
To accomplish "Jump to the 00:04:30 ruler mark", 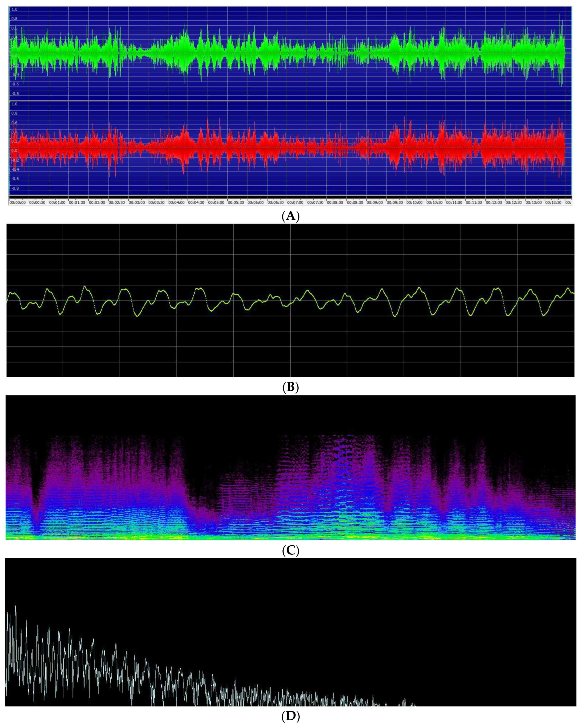I will pos(196,203).
